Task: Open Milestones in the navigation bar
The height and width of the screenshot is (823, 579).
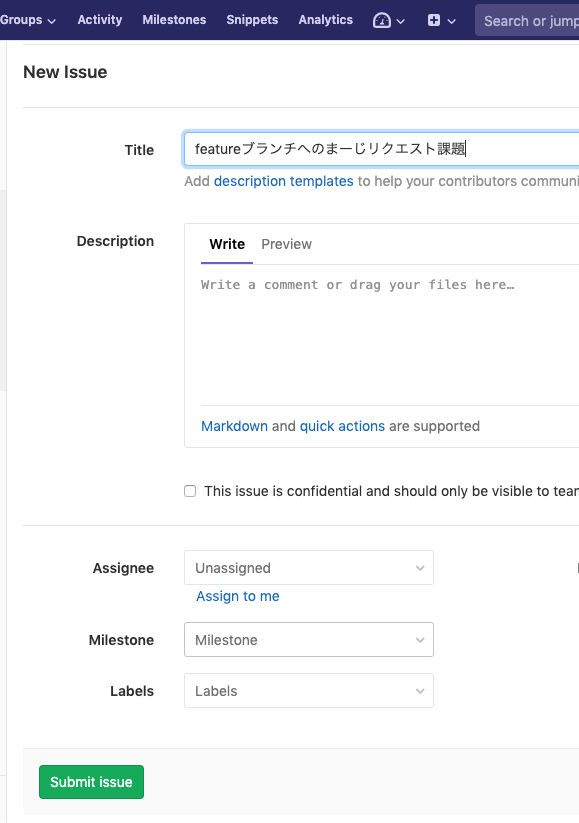Action: tap(174, 20)
